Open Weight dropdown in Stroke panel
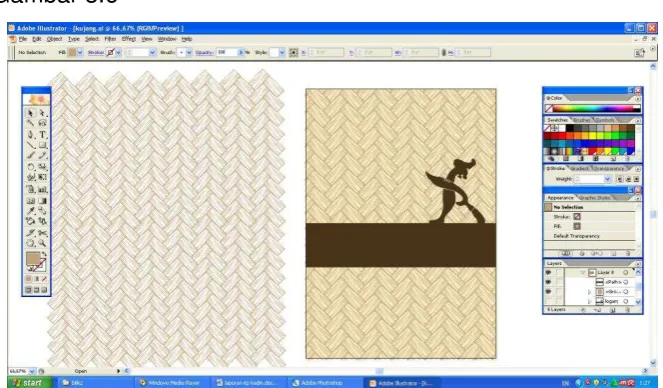This screenshot has height=388, width=663. (x=608, y=179)
